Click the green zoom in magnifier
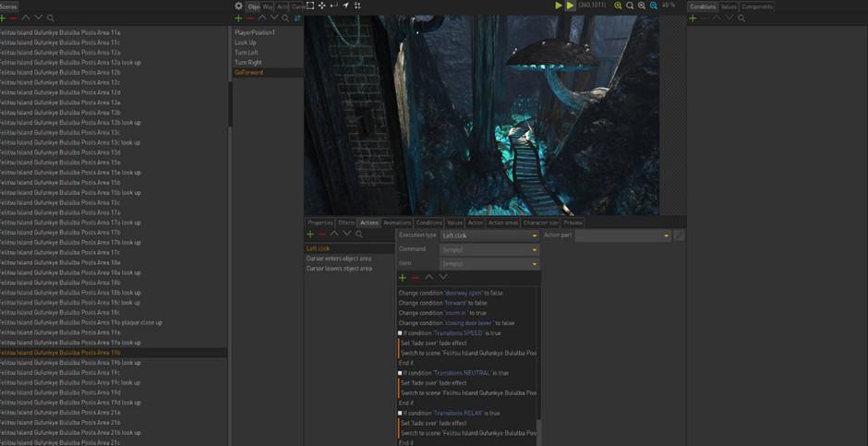Screen dimensions: 868x446 click(x=619, y=6)
